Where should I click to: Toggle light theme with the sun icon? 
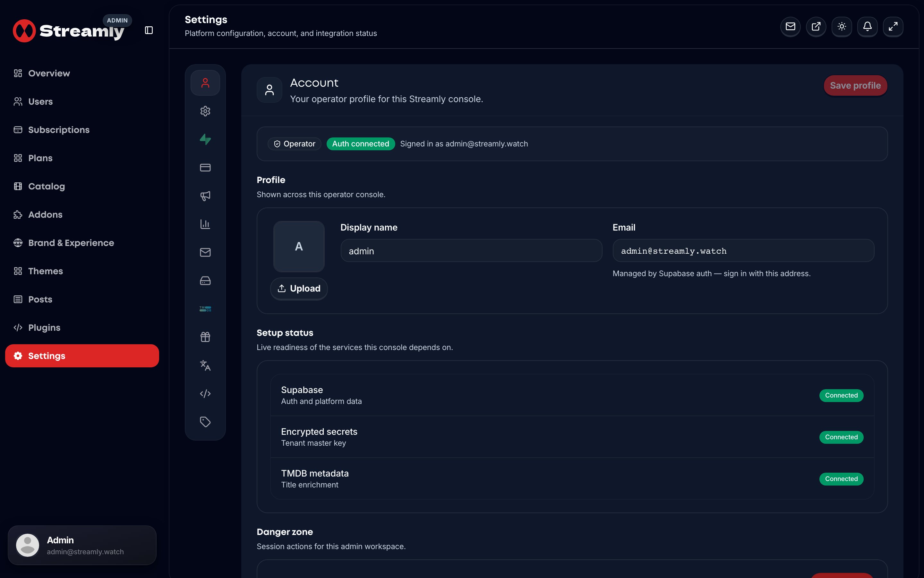coord(842,27)
